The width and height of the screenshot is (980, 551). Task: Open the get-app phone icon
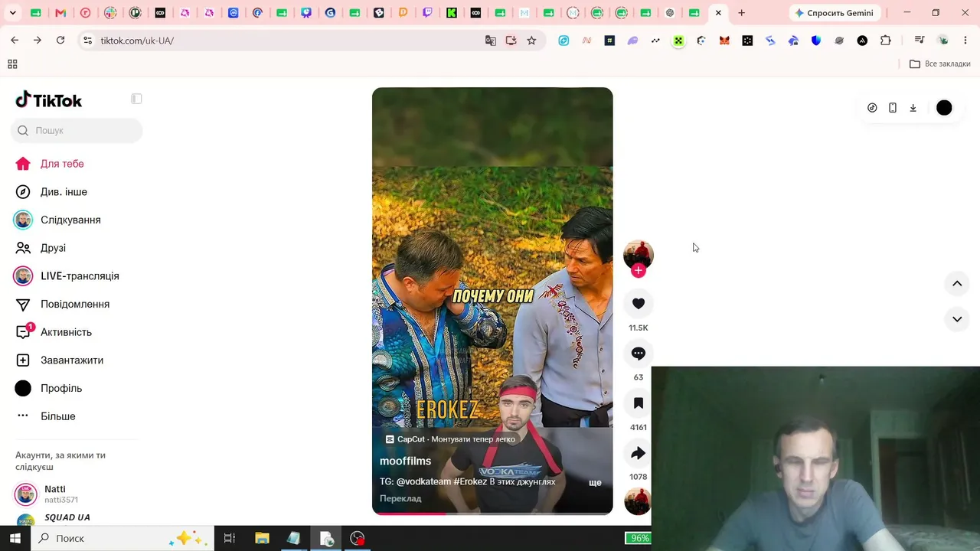(893, 108)
